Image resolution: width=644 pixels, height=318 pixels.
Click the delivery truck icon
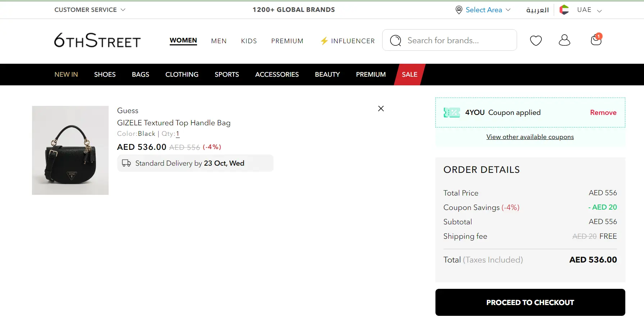pos(126,163)
